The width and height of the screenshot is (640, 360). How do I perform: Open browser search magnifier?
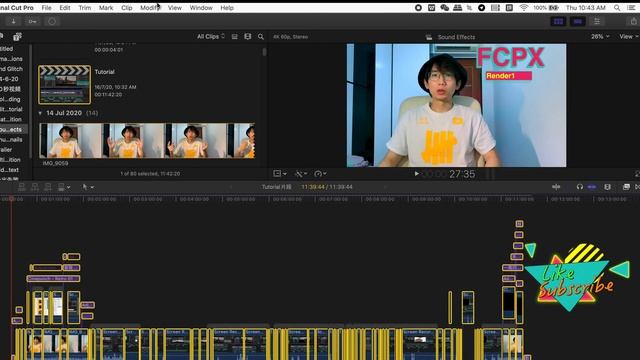(x=261, y=37)
